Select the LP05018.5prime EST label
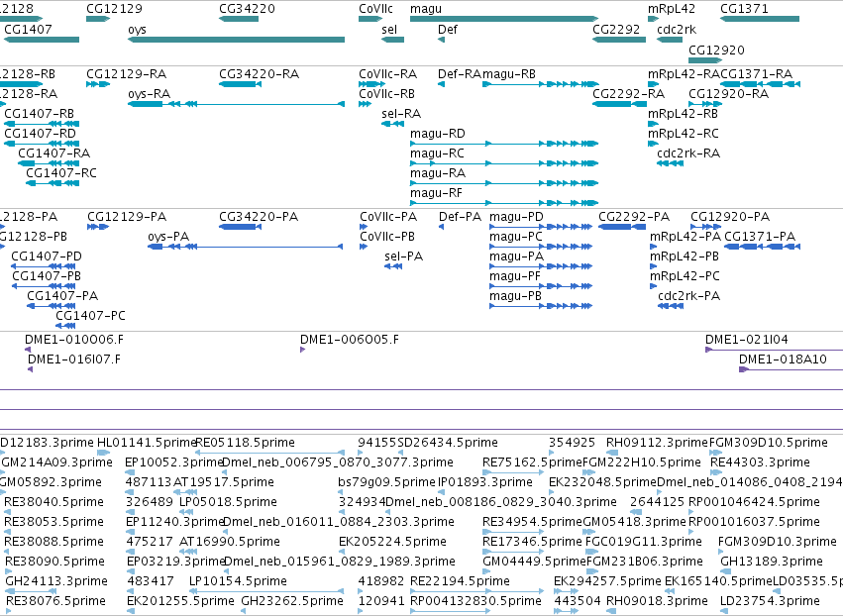The height and width of the screenshot is (616, 843). pyautogui.click(x=228, y=502)
